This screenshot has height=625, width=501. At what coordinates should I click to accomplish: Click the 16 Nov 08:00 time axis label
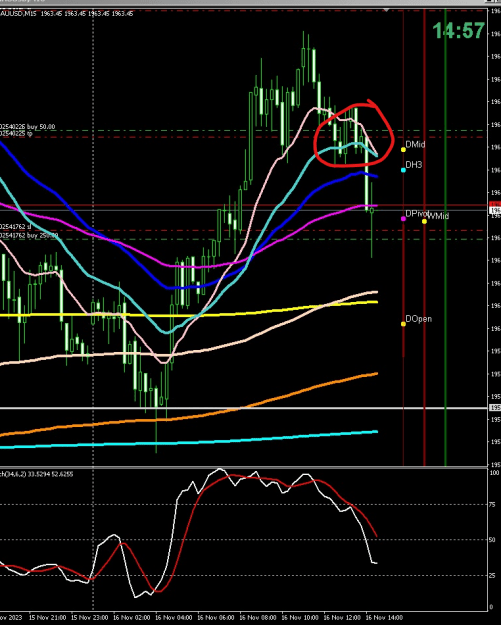point(258,617)
